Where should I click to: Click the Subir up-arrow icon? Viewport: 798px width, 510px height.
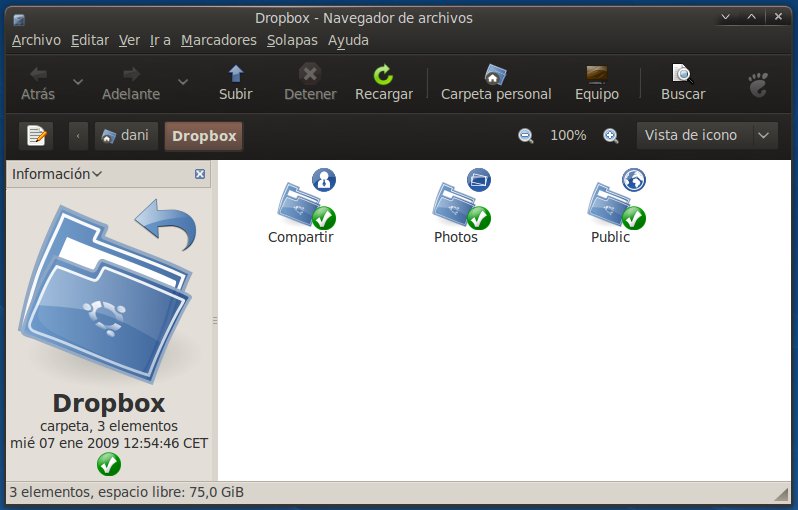pyautogui.click(x=236, y=74)
